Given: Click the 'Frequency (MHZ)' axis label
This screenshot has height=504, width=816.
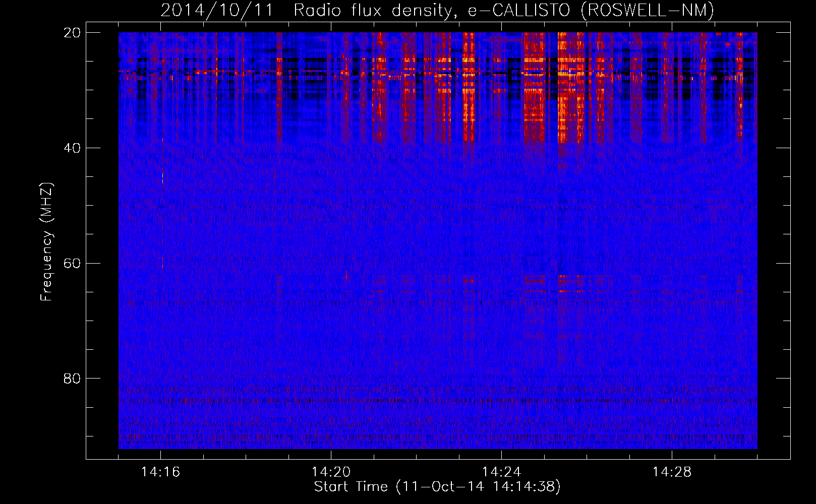Looking at the screenshot, I should click(x=46, y=242).
